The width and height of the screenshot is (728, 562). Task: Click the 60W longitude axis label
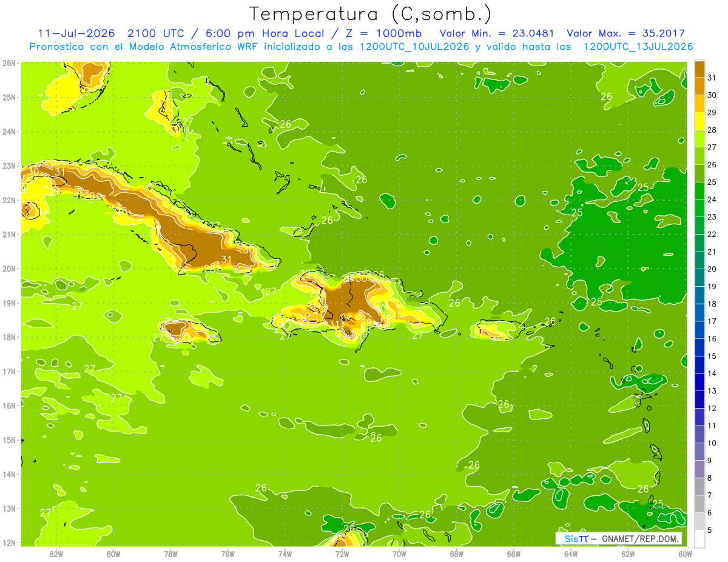click(685, 554)
